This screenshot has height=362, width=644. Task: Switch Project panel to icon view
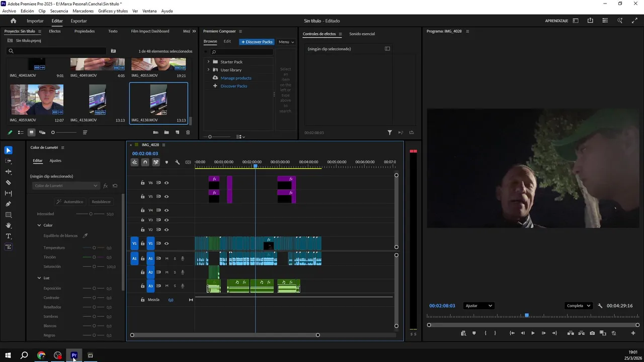pyautogui.click(x=31, y=132)
